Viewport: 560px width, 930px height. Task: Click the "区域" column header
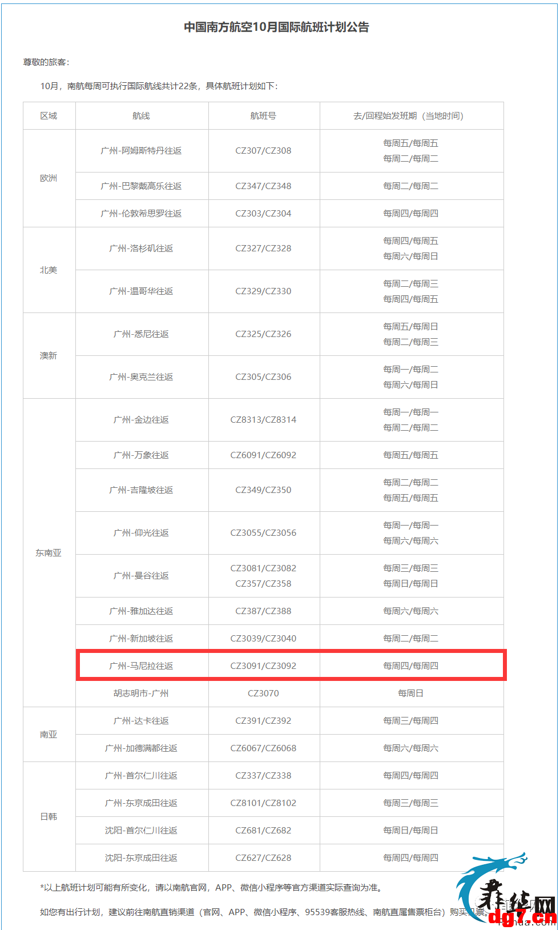point(49,116)
